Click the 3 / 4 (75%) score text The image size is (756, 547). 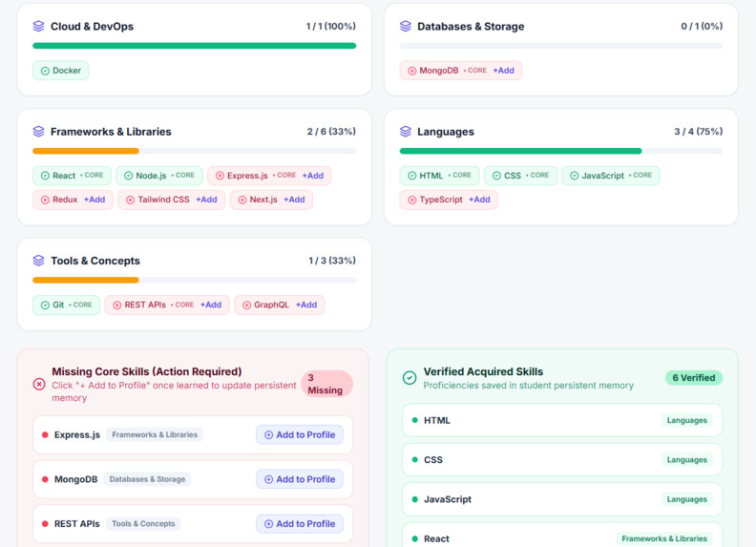(x=698, y=131)
